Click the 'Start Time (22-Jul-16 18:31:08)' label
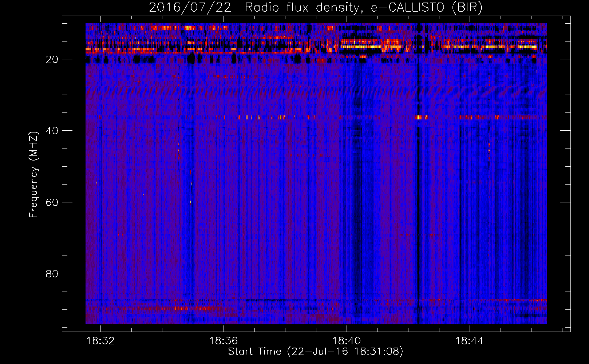The width and height of the screenshot is (589, 364). point(316,352)
